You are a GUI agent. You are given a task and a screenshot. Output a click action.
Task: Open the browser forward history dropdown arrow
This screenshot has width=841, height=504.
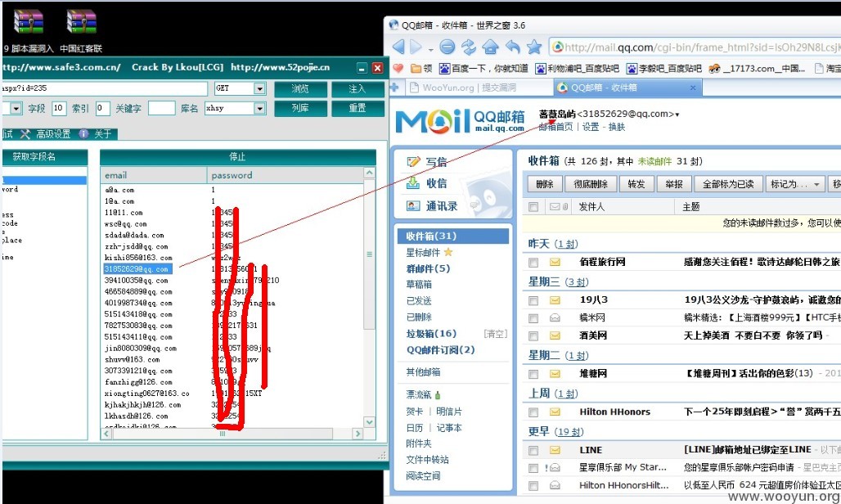430,50
